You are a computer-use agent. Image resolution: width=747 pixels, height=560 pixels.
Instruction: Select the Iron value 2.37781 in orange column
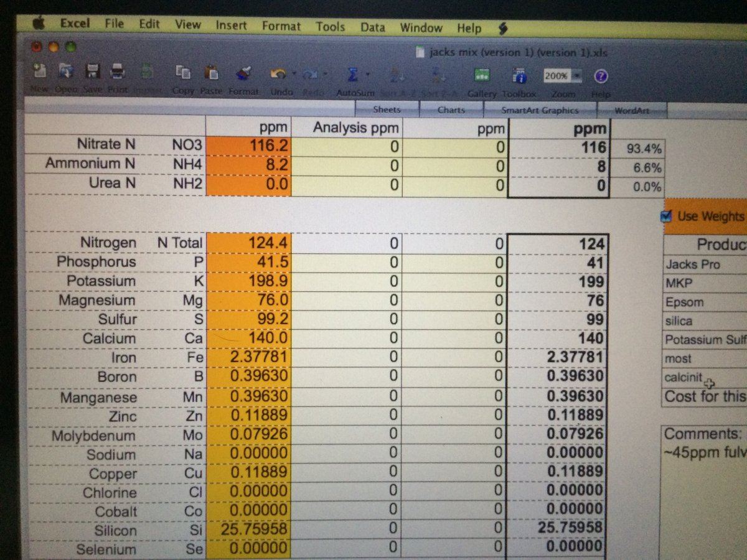248,357
